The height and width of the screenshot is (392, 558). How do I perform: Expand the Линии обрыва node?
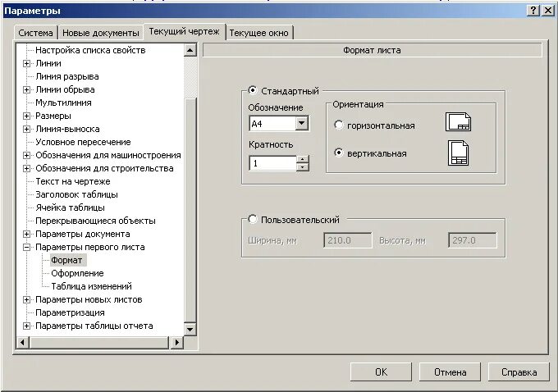pos(26,89)
